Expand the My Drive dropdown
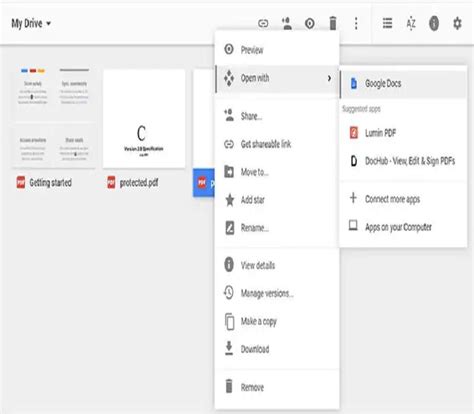 pyautogui.click(x=31, y=23)
